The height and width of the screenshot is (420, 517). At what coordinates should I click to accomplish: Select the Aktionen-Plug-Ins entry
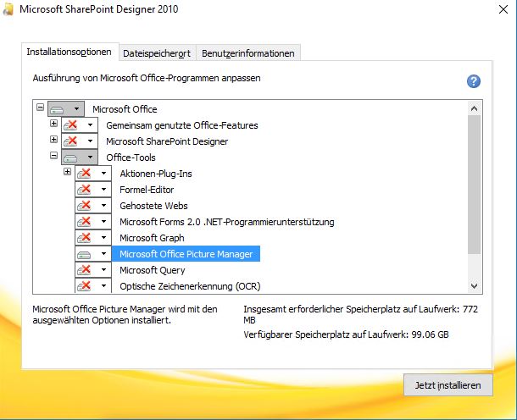pos(156,174)
